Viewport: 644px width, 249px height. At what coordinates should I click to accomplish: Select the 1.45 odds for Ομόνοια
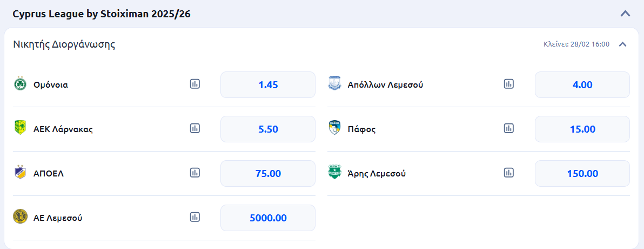click(268, 84)
